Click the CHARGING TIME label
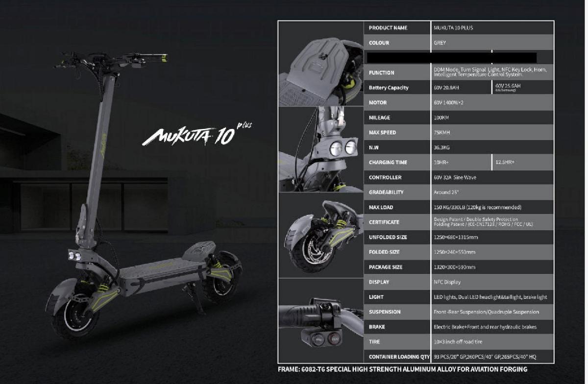This screenshot has height=384, width=588. (388, 162)
